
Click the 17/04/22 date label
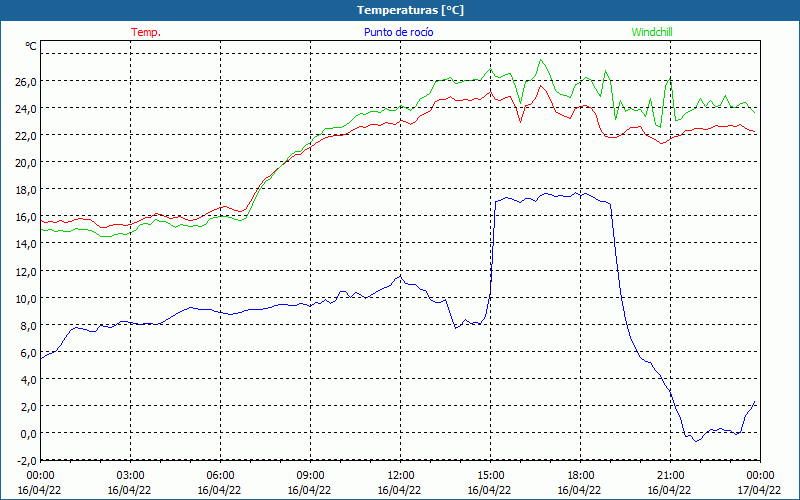point(760,490)
